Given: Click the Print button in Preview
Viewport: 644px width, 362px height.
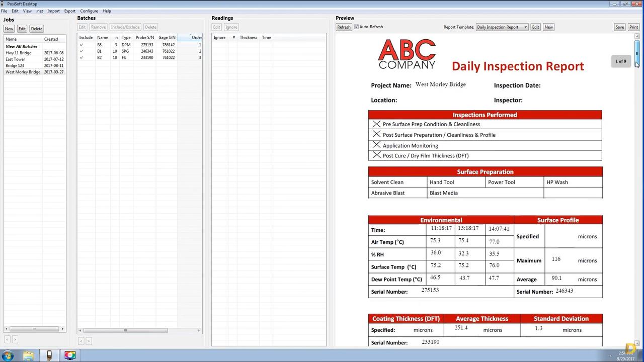Looking at the screenshot, I should [633, 27].
